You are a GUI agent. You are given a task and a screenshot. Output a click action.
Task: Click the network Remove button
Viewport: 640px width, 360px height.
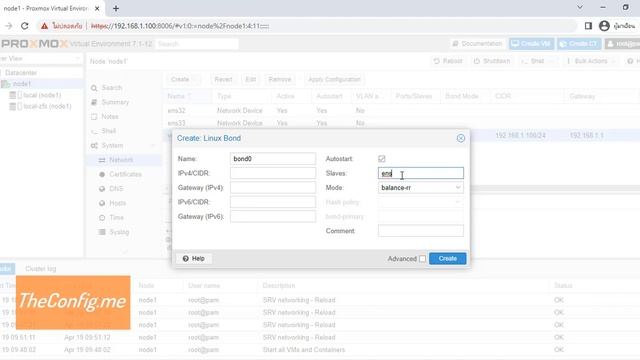pyautogui.click(x=280, y=79)
